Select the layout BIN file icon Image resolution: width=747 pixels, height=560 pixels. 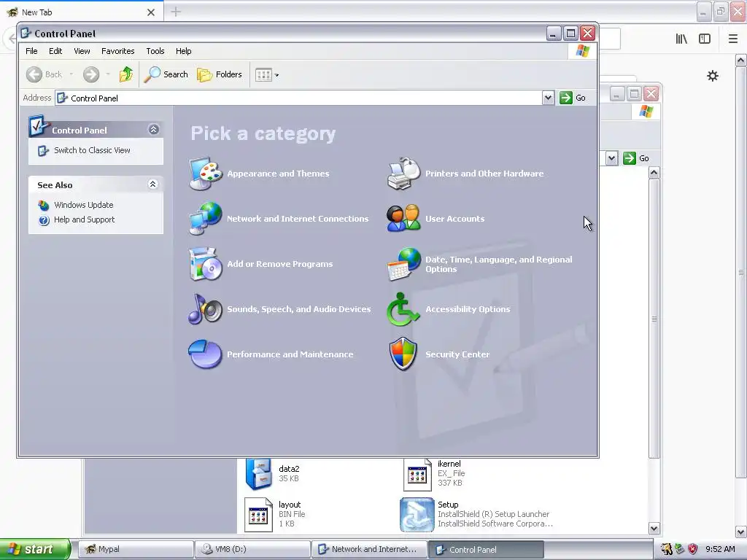click(258, 514)
